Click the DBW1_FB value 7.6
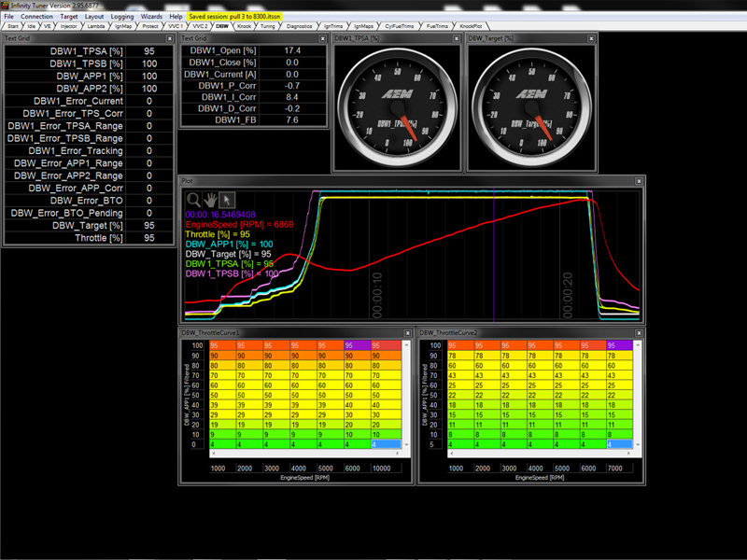This screenshot has height=560, width=747. click(292, 120)
